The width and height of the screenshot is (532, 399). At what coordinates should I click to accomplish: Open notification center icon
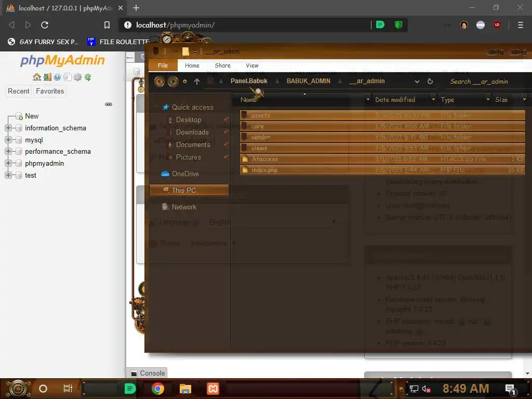click(x=511, y=390)
